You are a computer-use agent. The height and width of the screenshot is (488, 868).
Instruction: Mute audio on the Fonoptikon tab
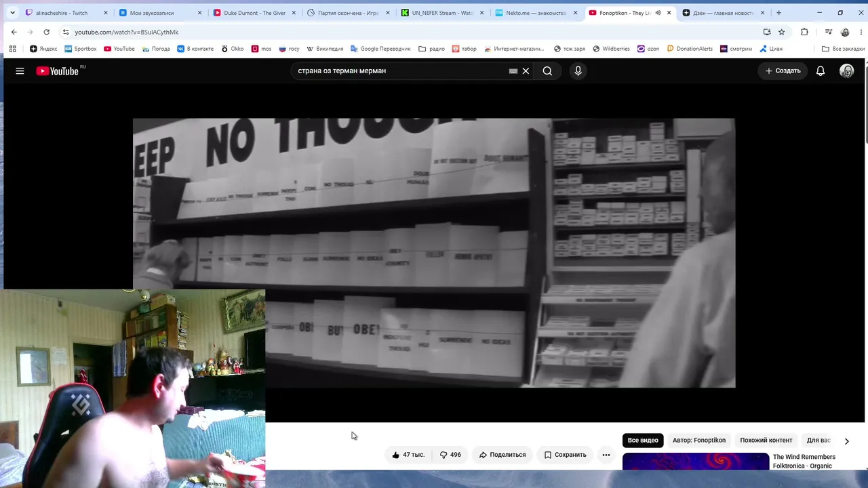click(658, 13)
